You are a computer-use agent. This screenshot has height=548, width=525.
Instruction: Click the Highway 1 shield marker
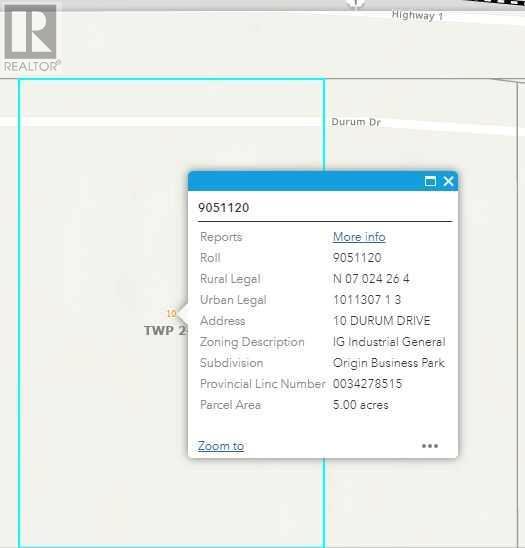coord(355,3)
